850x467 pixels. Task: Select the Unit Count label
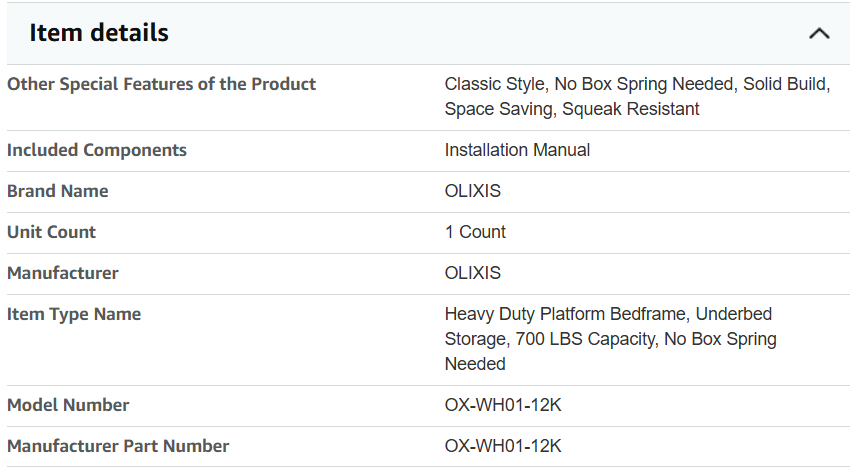[x=51, y=232]
